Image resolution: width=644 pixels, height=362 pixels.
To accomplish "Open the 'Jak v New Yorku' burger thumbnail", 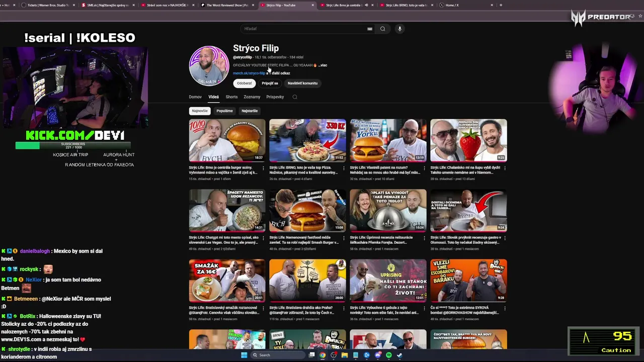I will click(388, 140).
